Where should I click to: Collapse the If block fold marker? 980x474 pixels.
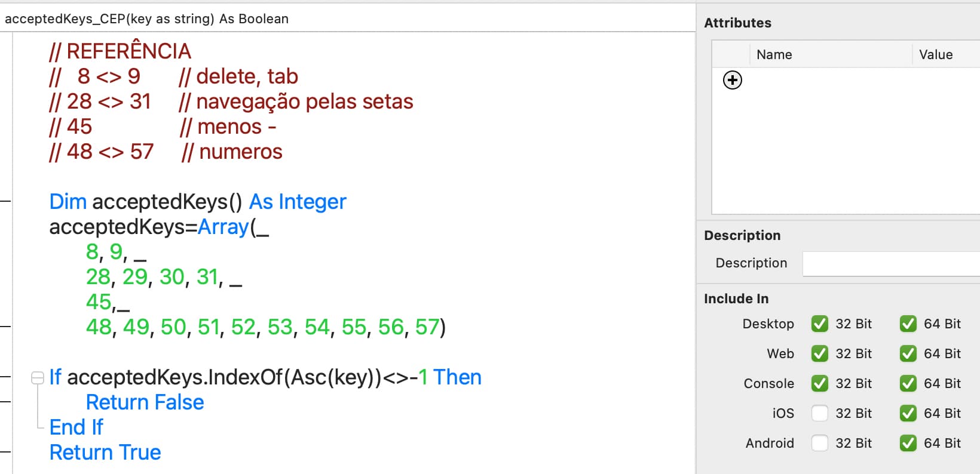tap(37, 378)
